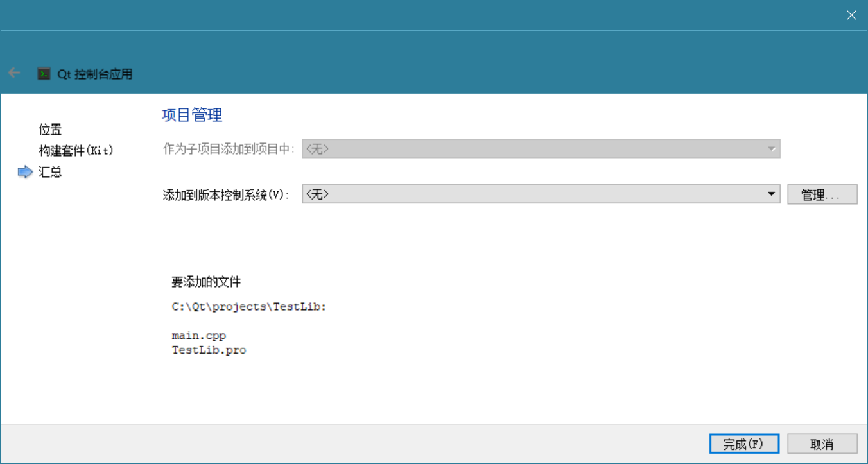Screen dimensions: 868x464
Task: Close the wizard with the X button
Action: click(851, 15)
